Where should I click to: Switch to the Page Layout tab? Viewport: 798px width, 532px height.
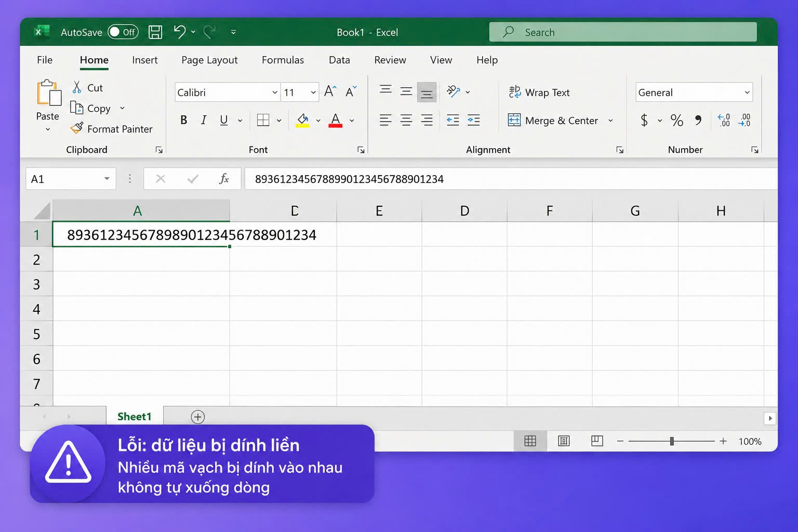(x=209, y=60)
